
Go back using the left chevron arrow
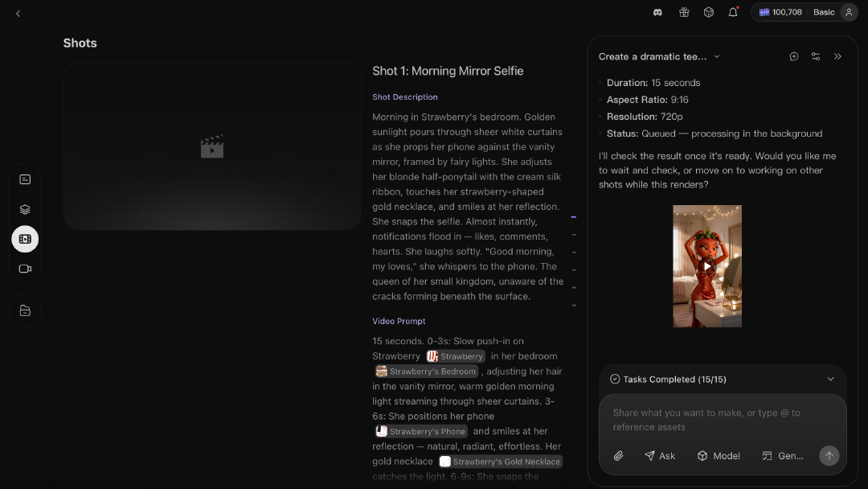[x=18, y=14]
